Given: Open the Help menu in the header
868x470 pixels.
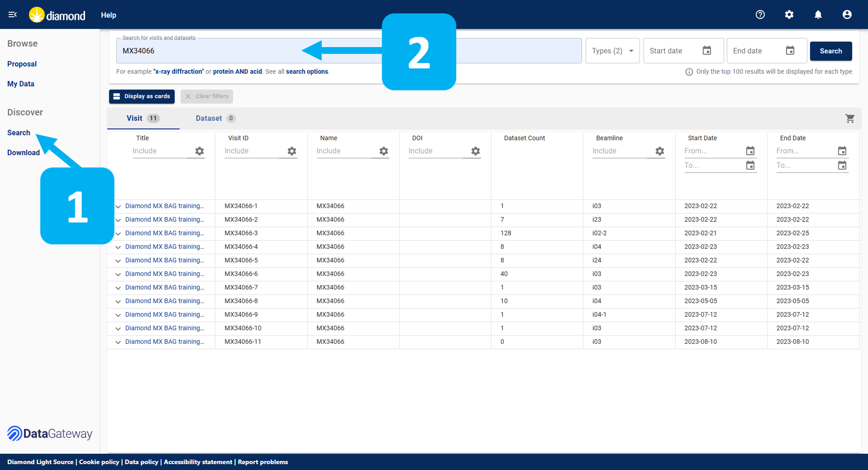Looking at the screenshot, I should click(x=109, y=15).
